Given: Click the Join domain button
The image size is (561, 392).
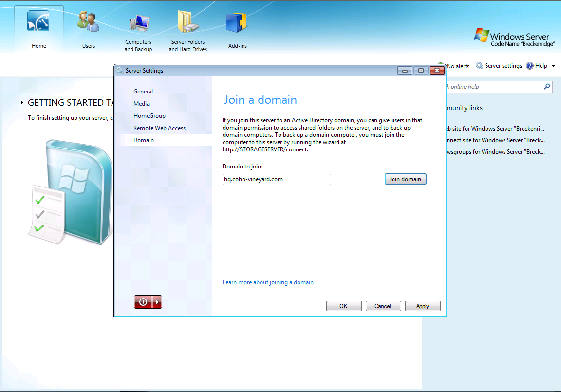Looking at the screenshot, I should tap(405, 179).
